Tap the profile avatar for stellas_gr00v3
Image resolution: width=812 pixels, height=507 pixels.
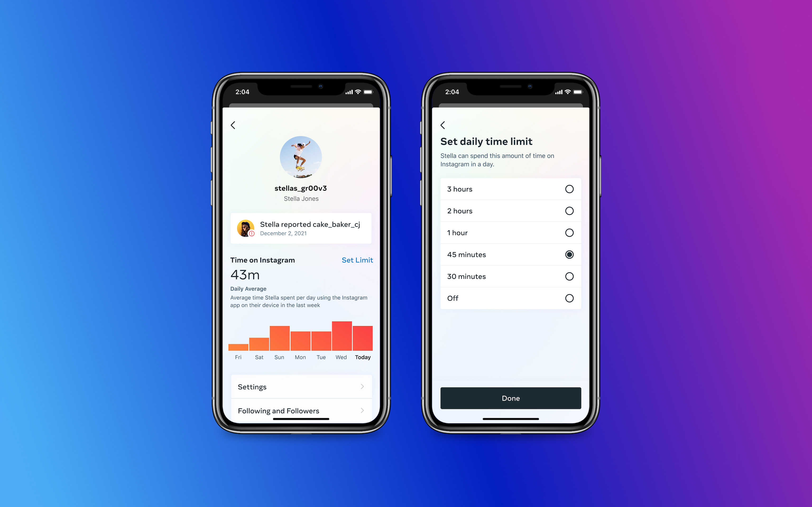click(301, 160)
